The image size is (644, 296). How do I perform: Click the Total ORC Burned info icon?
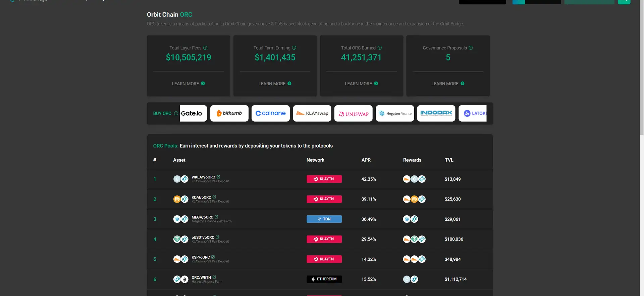[x=380, y=48]
